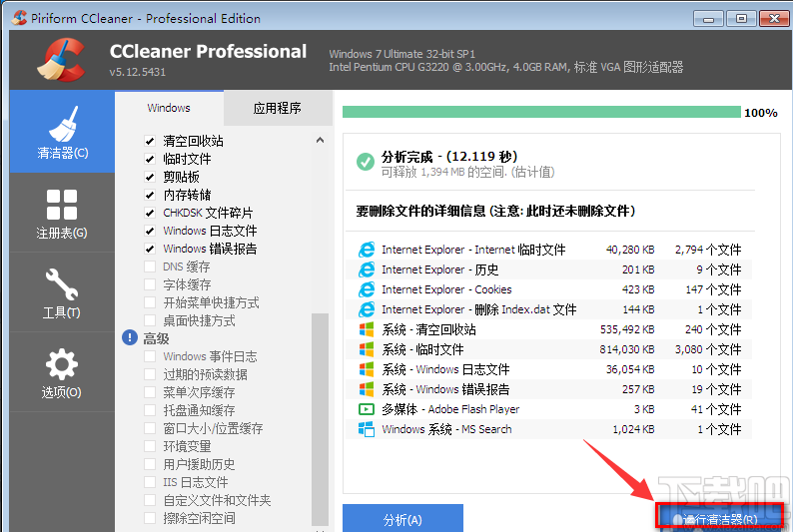Click multimedia icon beside Adobe Flash Player

[367, 409]
